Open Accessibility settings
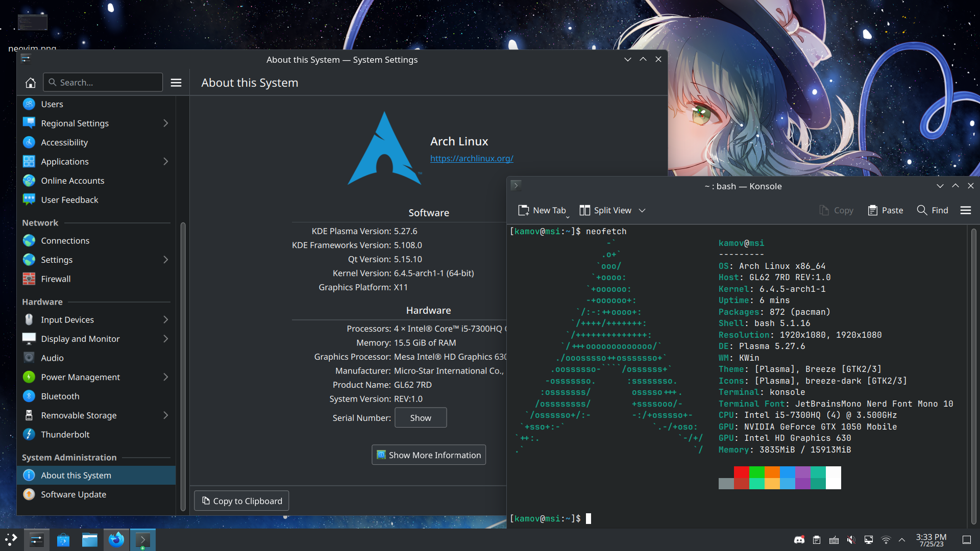Screen dimensions: 980x551 pyautogui.click(x=96, y=142)
